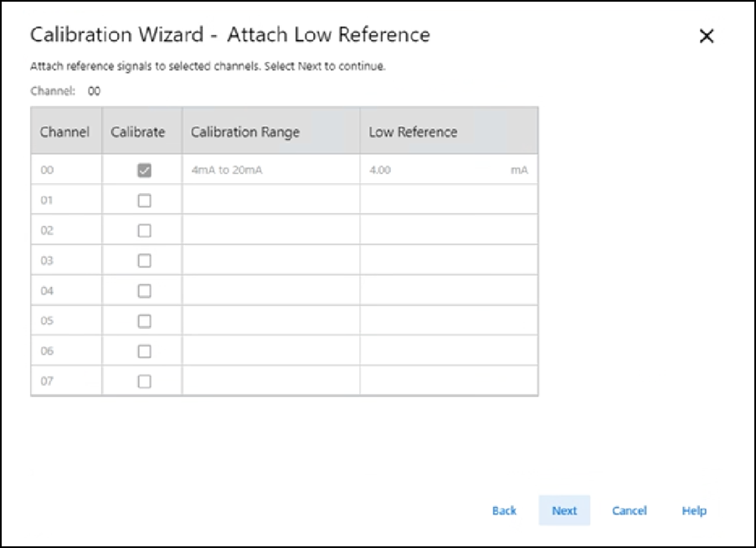Click the Low Reference column header
Screen dimensions: 756x548
413,132
